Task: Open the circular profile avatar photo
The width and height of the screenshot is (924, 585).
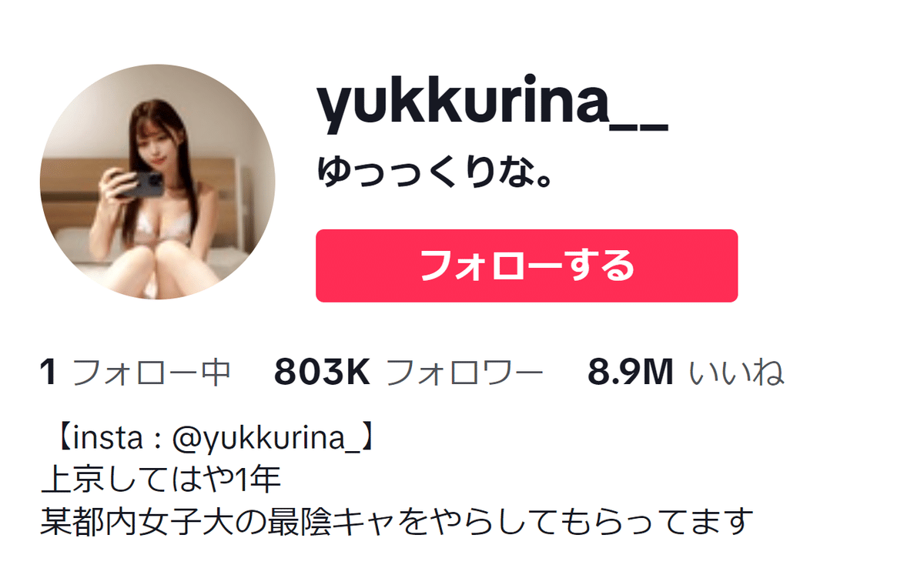Action: click(x=158, y=182)
